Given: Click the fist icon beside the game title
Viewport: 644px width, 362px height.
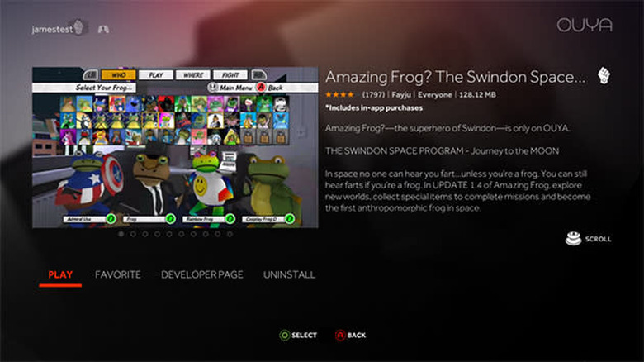Looking at the screenshot, I should point(604,76).
